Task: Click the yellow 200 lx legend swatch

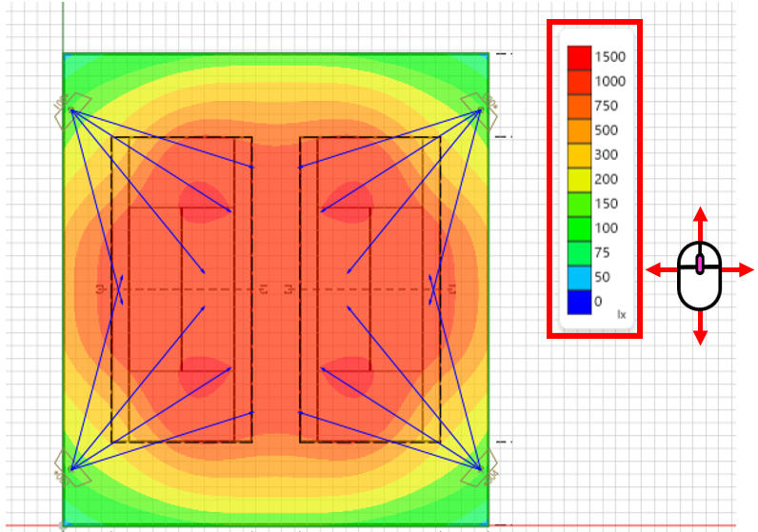Action: [x=579, y=179]
